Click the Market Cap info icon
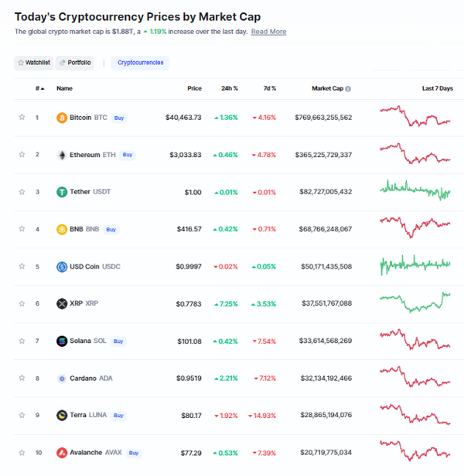464x476 pixels. click(348, 89)
